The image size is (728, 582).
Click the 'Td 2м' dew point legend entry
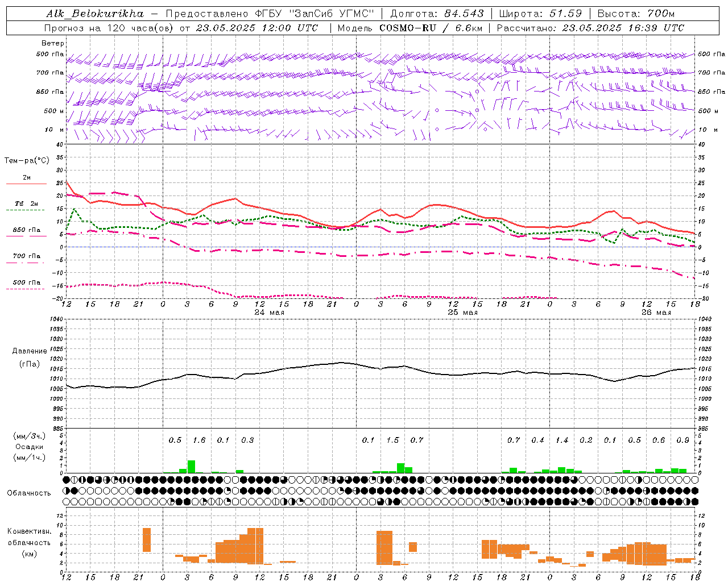coord(26,204)
